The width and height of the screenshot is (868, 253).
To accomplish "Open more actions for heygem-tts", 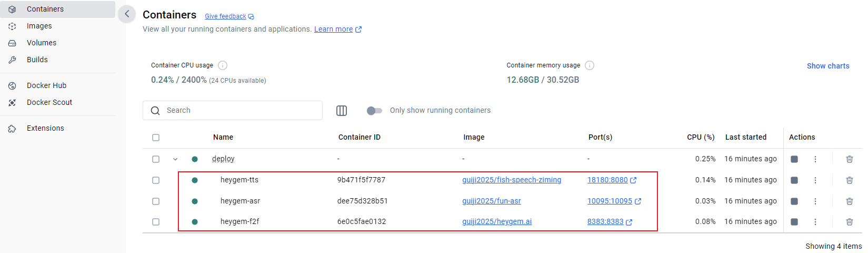I will (x=815, y=180).
